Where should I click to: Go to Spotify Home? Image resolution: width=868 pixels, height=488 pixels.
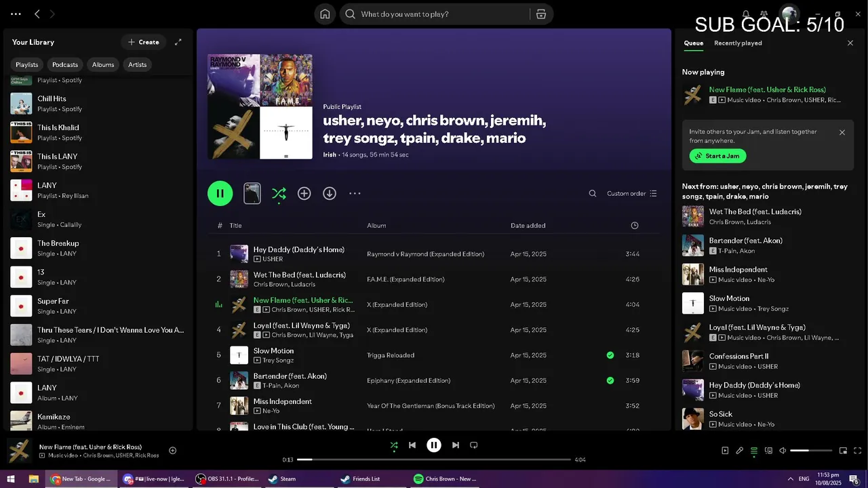[325, 14]
